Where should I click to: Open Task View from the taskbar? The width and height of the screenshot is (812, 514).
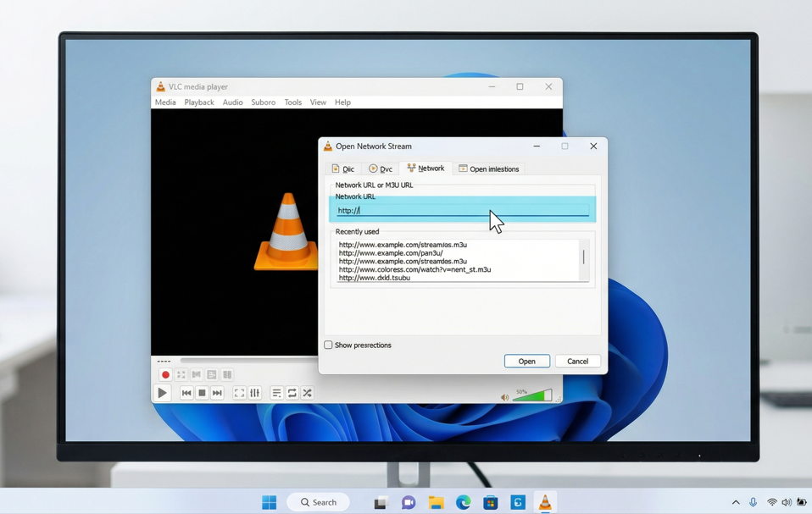coord(381,502)
